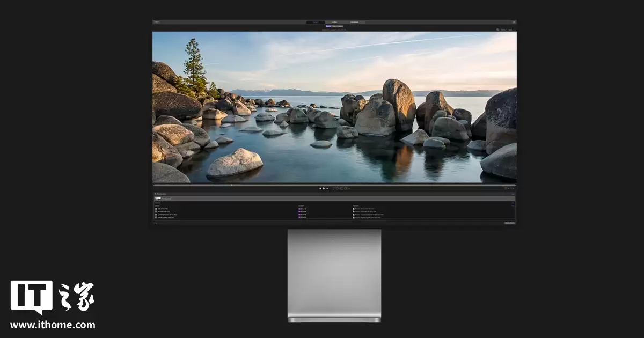Click the Start Batch button
Screen dimensions: 644x338
pyautogui.click(x=510, y=223)
